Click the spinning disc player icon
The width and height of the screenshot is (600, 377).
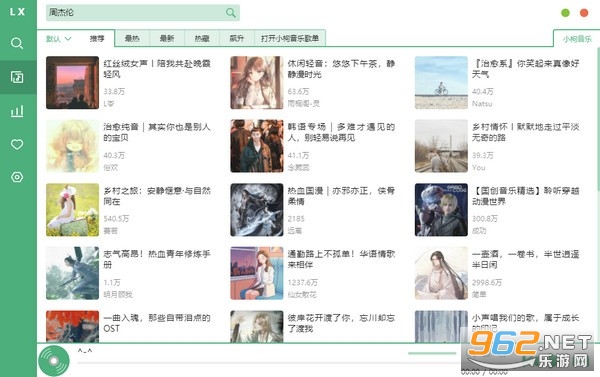[x=54, y=361]
